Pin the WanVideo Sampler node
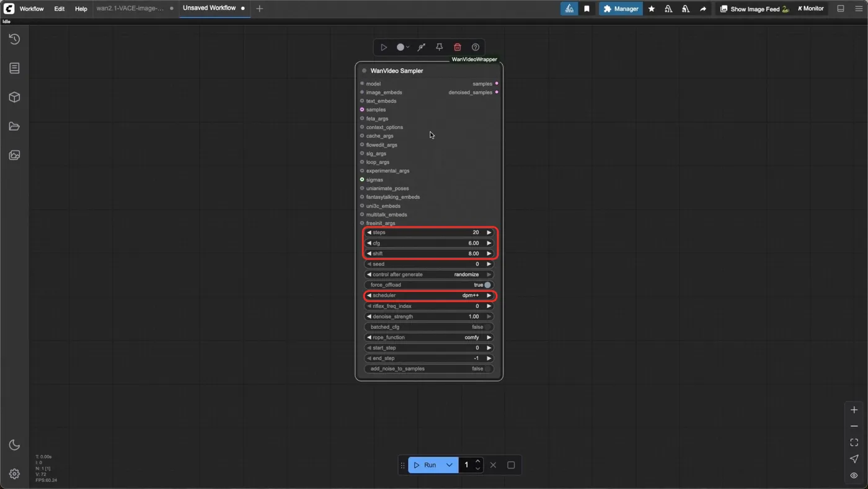 click(x=439, y=47)
